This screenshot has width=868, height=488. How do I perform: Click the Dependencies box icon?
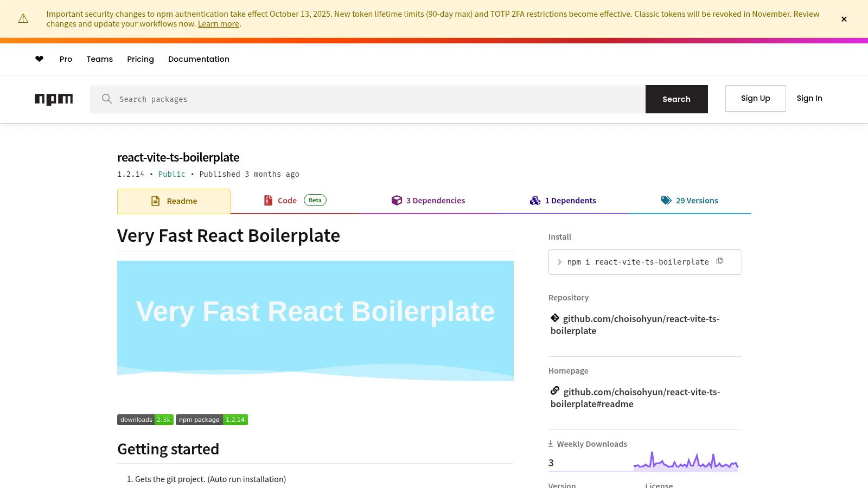point(397,201)
